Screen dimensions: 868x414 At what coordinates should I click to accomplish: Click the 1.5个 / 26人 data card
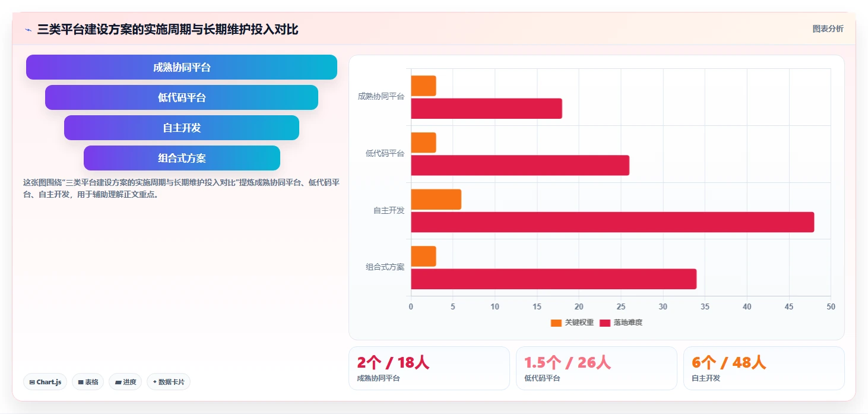click(596, 368)
